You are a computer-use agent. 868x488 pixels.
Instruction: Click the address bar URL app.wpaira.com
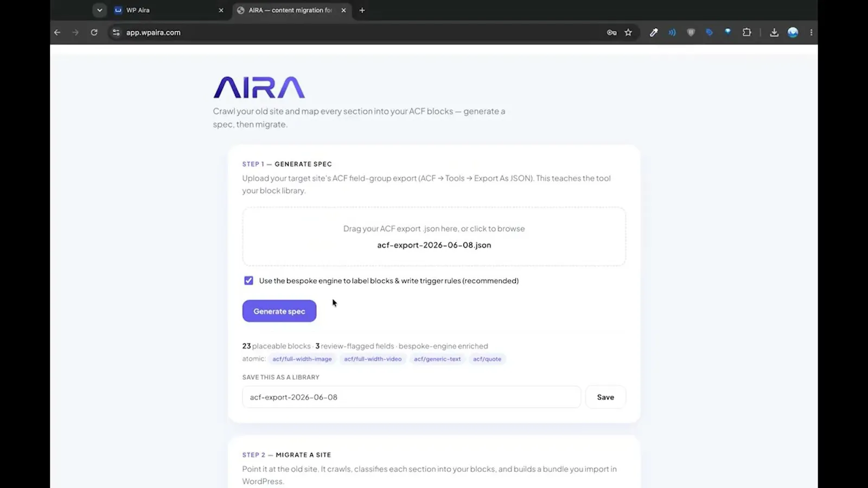click(x=154, y=33)
